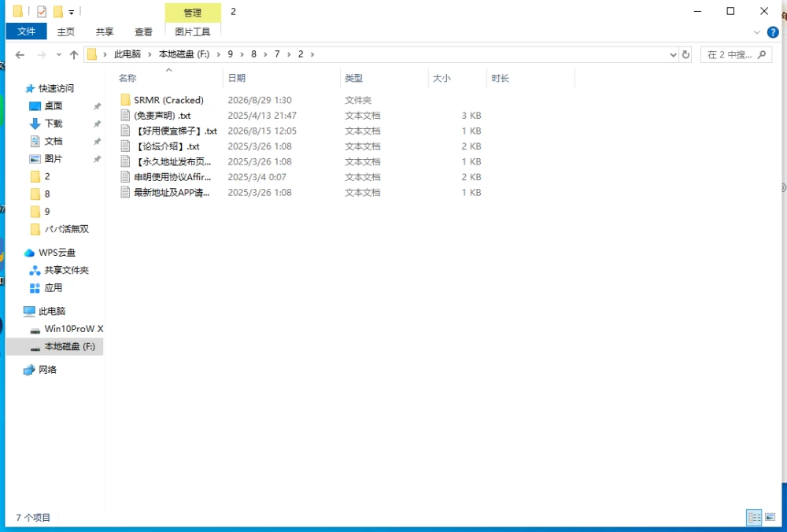This screenshot has width=787, height=532.
Task: Open the recent locations dropdown arrow
Action: click(x=59, y=55)
